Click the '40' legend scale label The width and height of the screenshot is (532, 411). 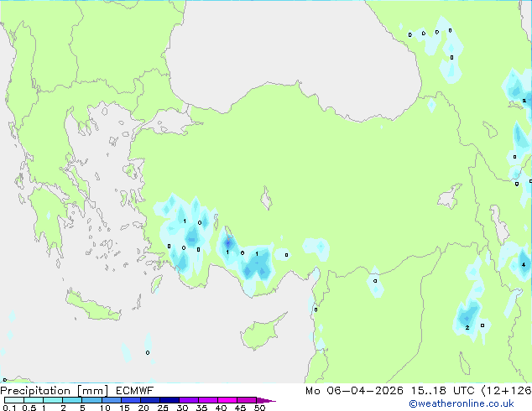pyautogui.click(x=221, y=408)
